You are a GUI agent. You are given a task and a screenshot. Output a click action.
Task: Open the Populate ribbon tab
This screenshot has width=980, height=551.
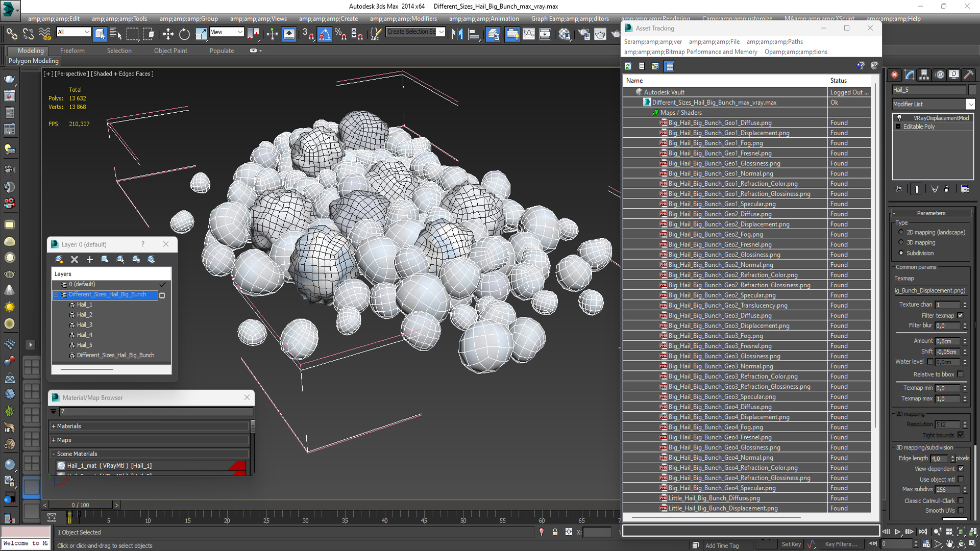pyautogui.click(x=222, y=51)
